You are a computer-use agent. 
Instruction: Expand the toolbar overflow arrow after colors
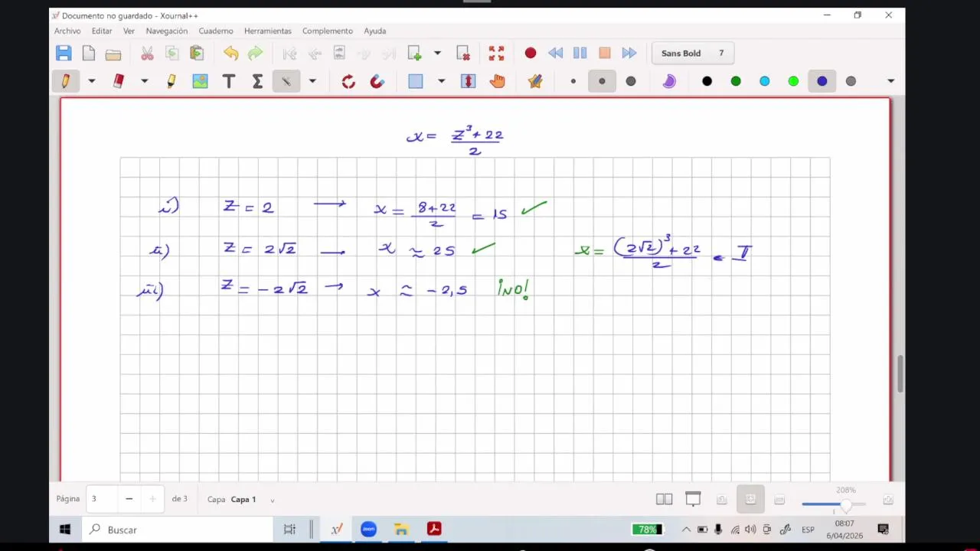coord(890,81)
